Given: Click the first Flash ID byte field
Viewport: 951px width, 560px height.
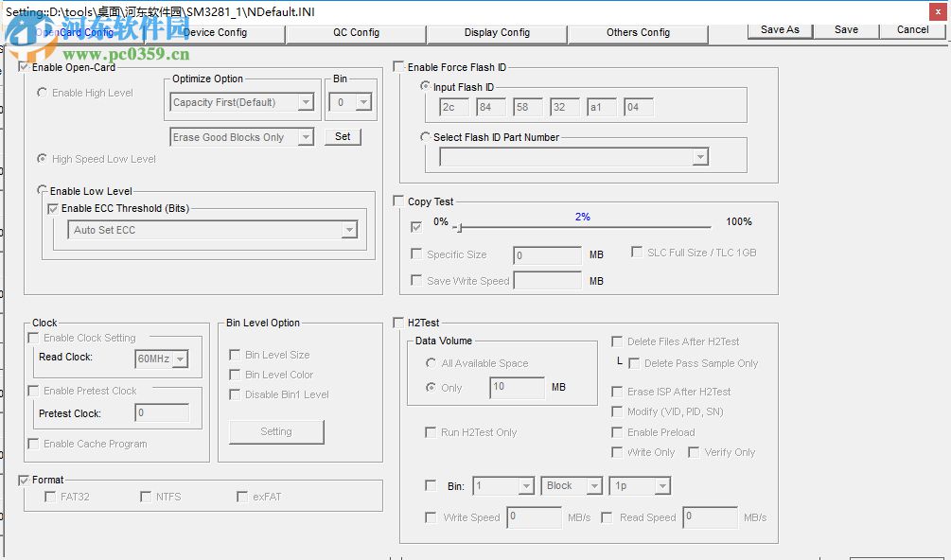Looking at the screenshot, I should [455, 107].
